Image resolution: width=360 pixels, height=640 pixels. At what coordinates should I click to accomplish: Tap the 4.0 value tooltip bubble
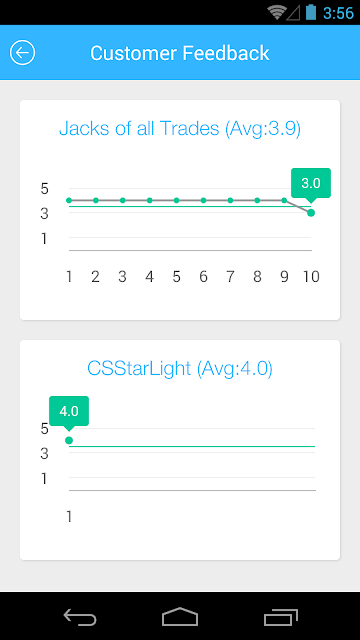(69, 412)
